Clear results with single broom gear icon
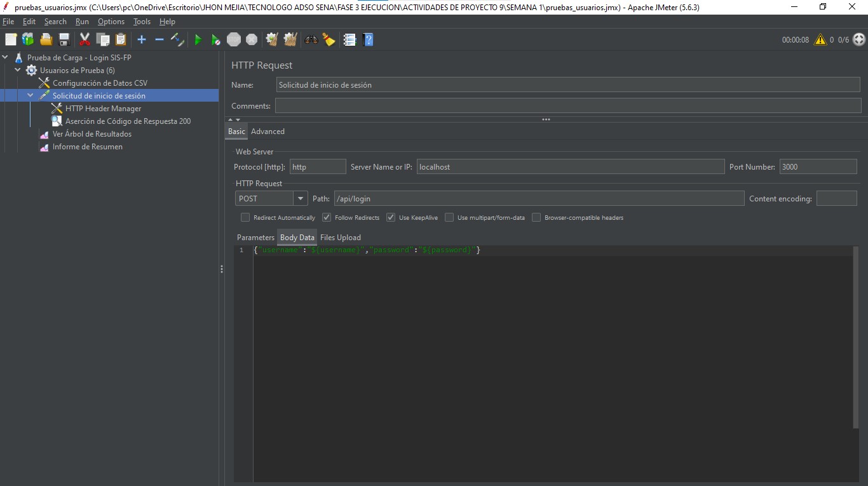Viewport: 868px width, 486px height. pyautogui.click(x=273, y=39)
